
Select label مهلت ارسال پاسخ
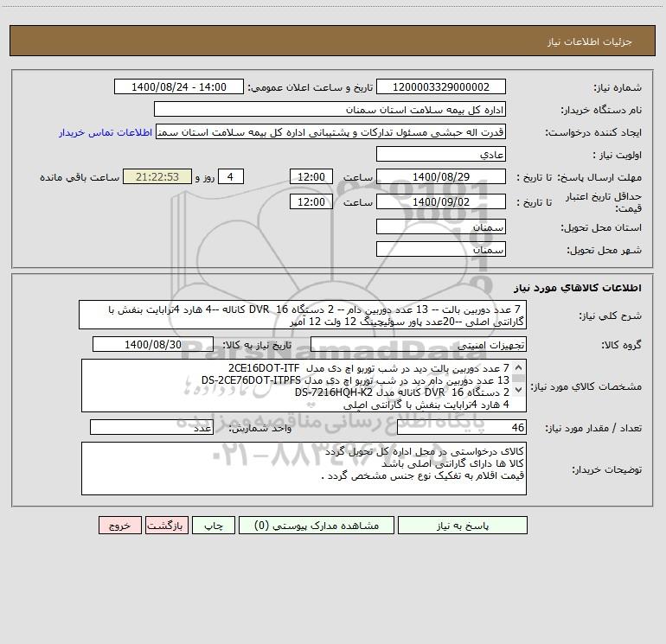[599, 177]
